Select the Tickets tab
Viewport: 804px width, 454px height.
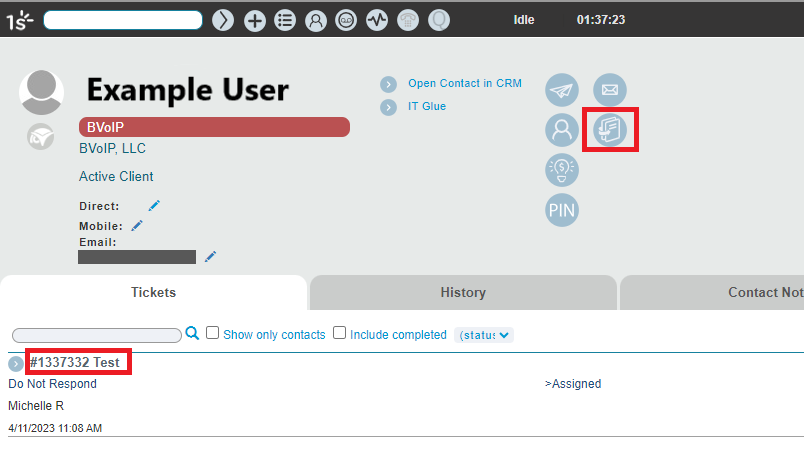tap(153, 293)
